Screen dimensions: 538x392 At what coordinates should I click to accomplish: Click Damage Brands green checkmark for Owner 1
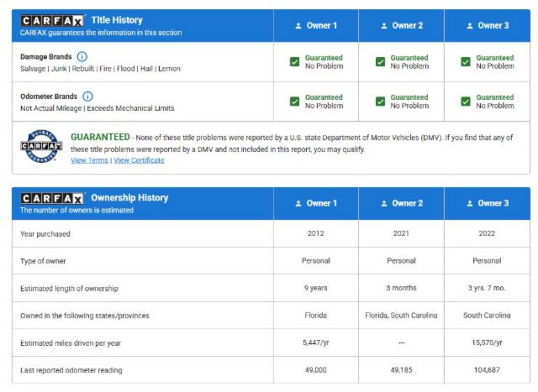click(295, 62)
